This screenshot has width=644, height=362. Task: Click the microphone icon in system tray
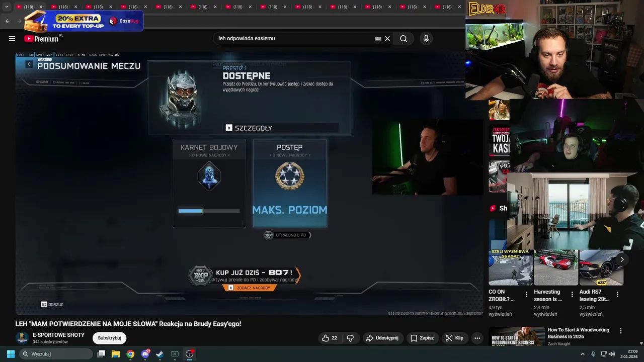(593, 354)
